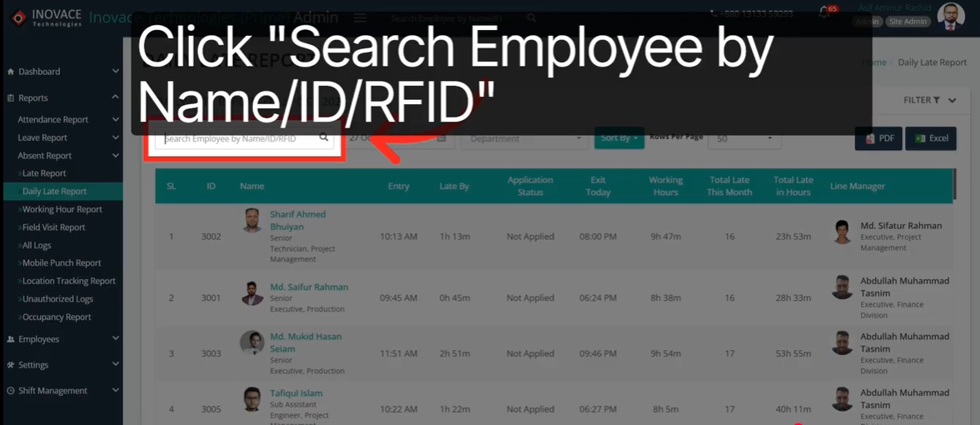Click the Total Late This Month header

[729, 186]
